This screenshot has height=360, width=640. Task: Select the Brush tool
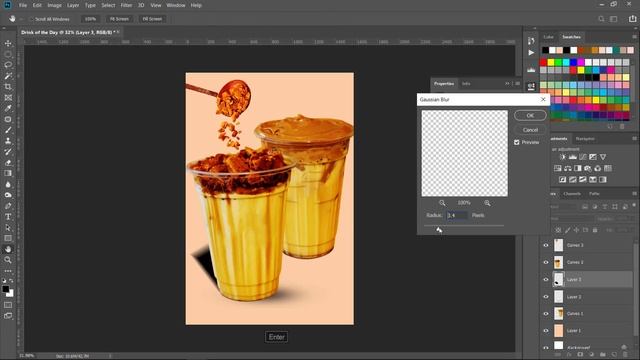click(x=8, y=130)
